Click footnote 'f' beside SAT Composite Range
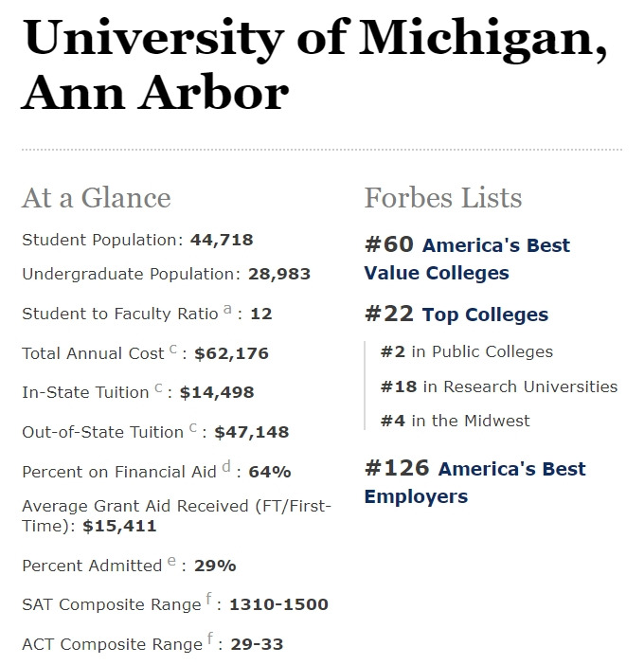Image resolution: width=644 pixels, height=665 pixels. (x=208, y=599)
